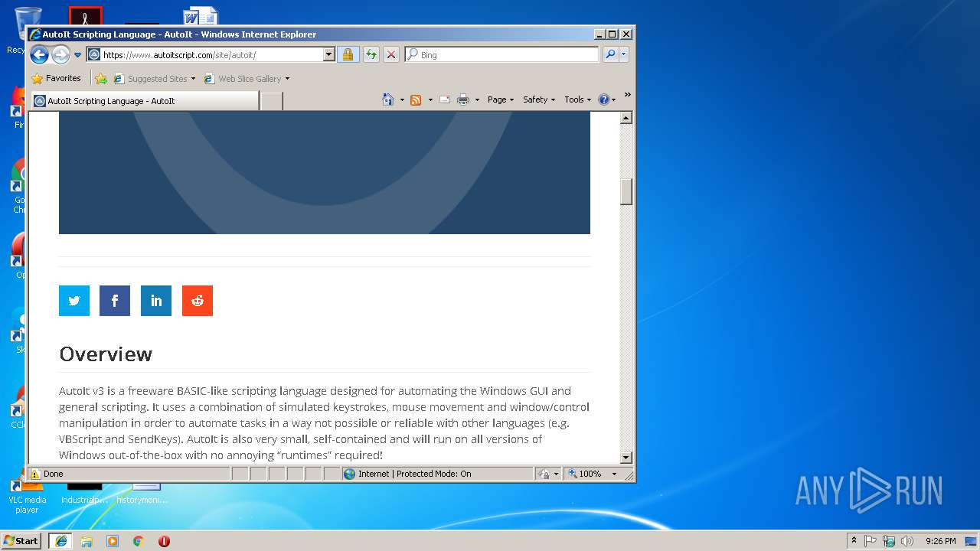Open Chrome from the taskbar
Viewport: 980px width, 551px height.
[139, 541]
